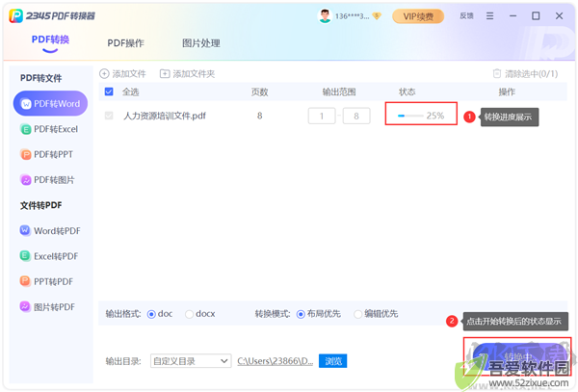This screenshot has width=578, height=392.
Task: Select the PDF转Excel green icon
Action: pos(26,129)
